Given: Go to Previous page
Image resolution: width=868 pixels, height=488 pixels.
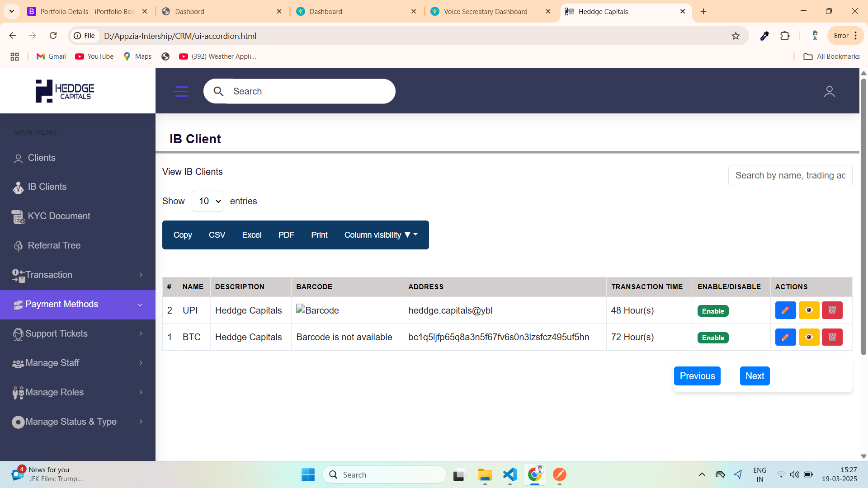Looking at the screenshot, I should pyautogui.click(x=697, y=376).
